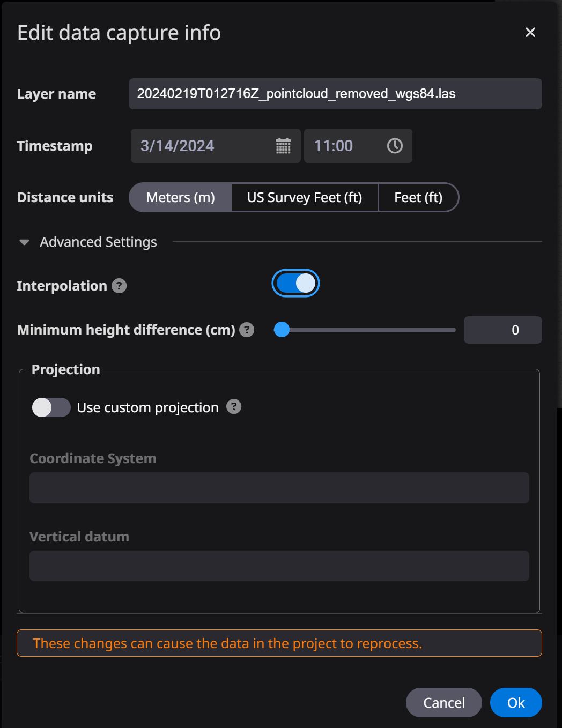
Task: Confirm changes with the Ok button
Action: coord(516,702)
